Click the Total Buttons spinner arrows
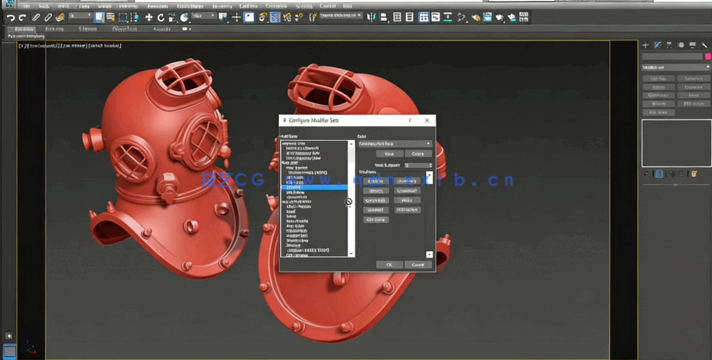 coord(430,165)
